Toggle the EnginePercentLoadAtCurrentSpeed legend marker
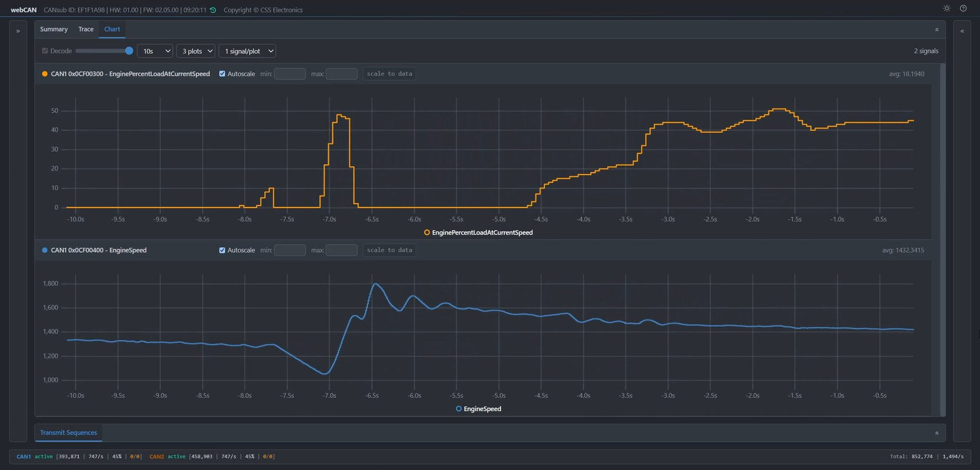Viewport: 980px width, 470px height. click(x=427, y=233)
